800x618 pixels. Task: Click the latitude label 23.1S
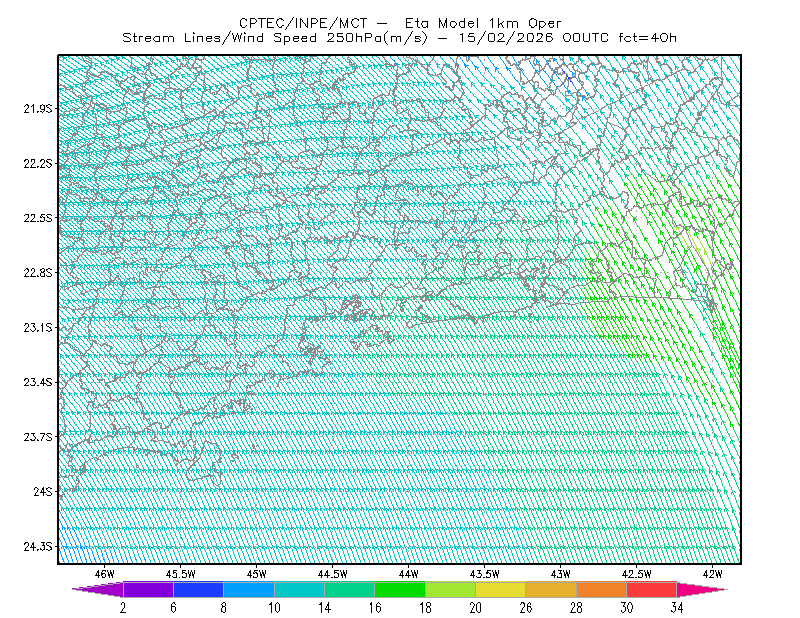pos(37,327)
